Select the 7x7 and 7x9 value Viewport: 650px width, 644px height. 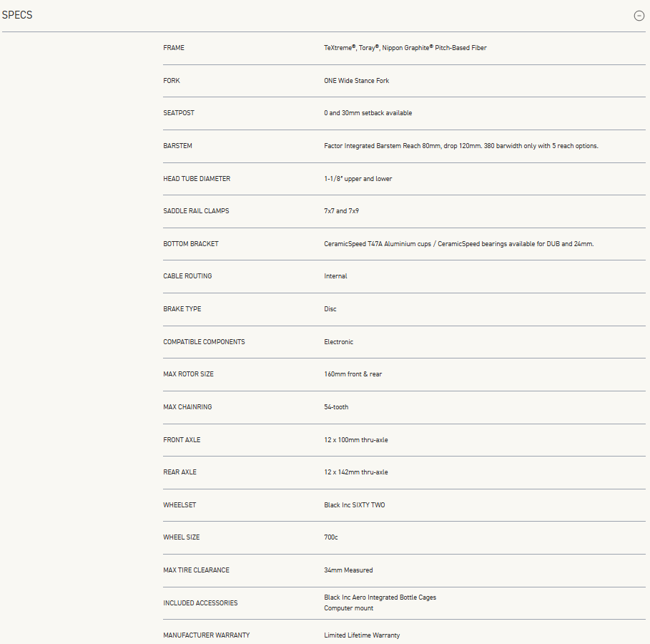click(341, 211)
